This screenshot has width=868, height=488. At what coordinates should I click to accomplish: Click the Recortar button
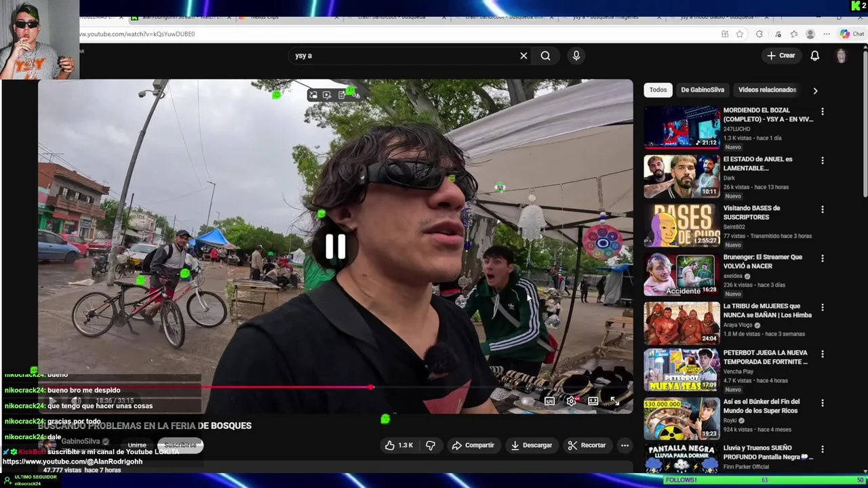587,445
